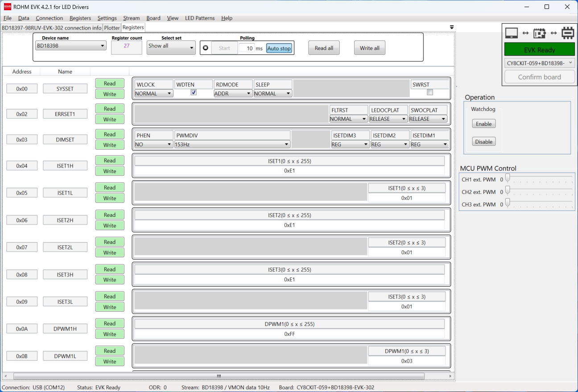Screen dimensions: 578x392
Task: Click the polling Start button
Action: (x=224, y=48)
